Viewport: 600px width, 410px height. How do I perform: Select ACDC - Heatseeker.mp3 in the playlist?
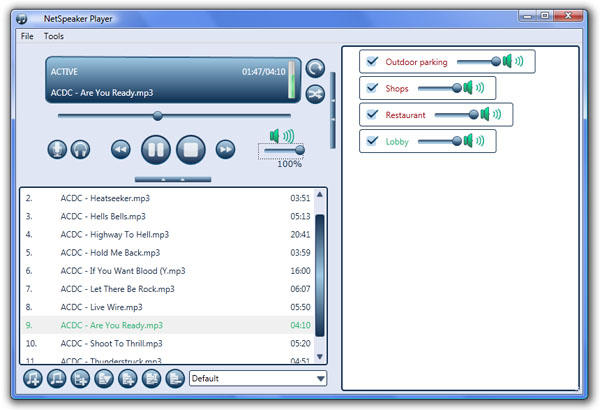pos(168,198)
